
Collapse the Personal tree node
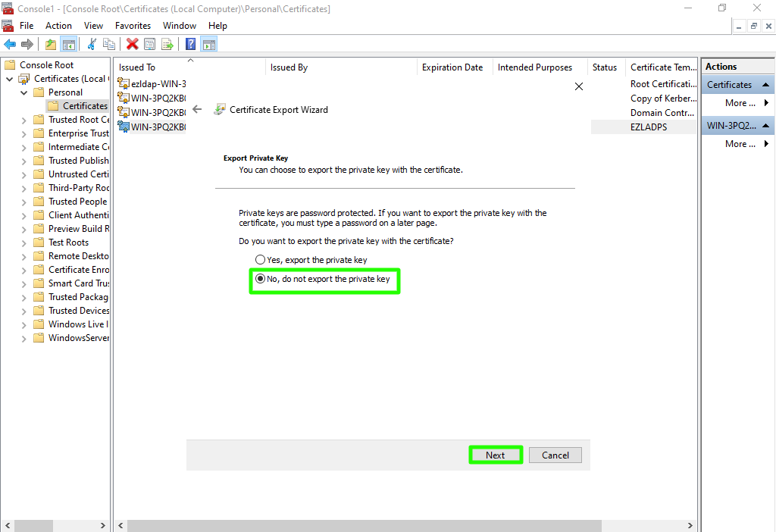point(23,92)
